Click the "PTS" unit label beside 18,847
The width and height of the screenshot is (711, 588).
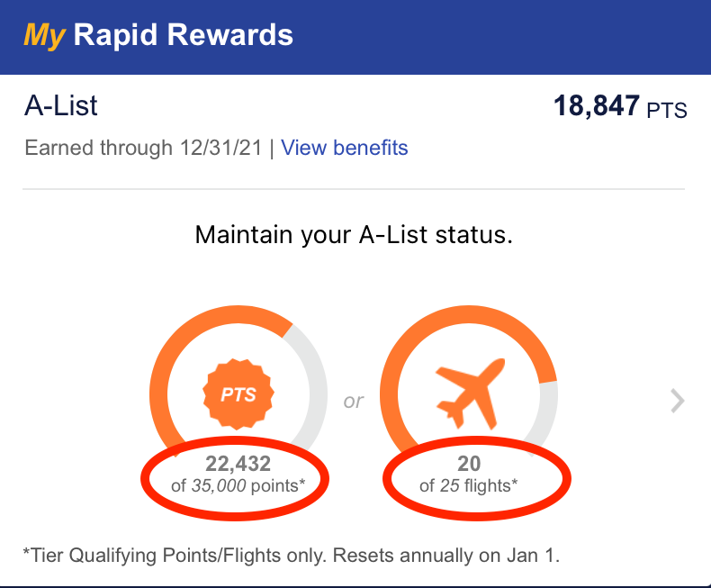(x=667, y=111)
